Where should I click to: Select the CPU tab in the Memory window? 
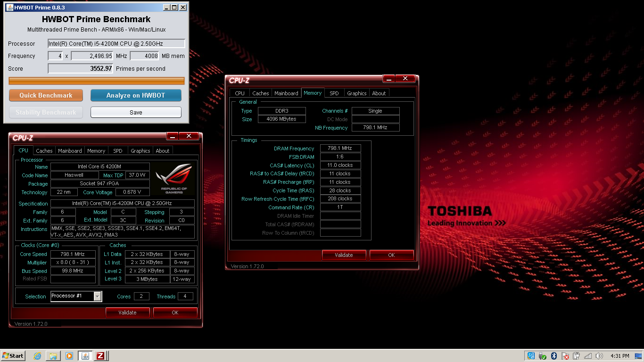pos(239,93)
